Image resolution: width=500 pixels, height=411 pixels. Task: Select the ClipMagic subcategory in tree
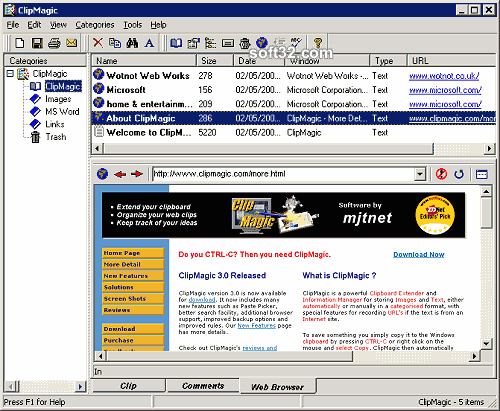[x=63, y=86]
